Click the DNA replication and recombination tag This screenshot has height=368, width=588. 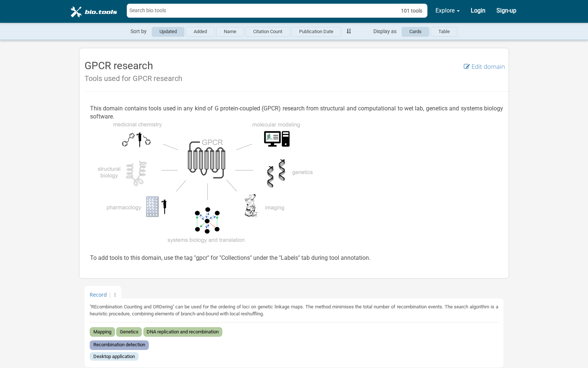(183, 332)
